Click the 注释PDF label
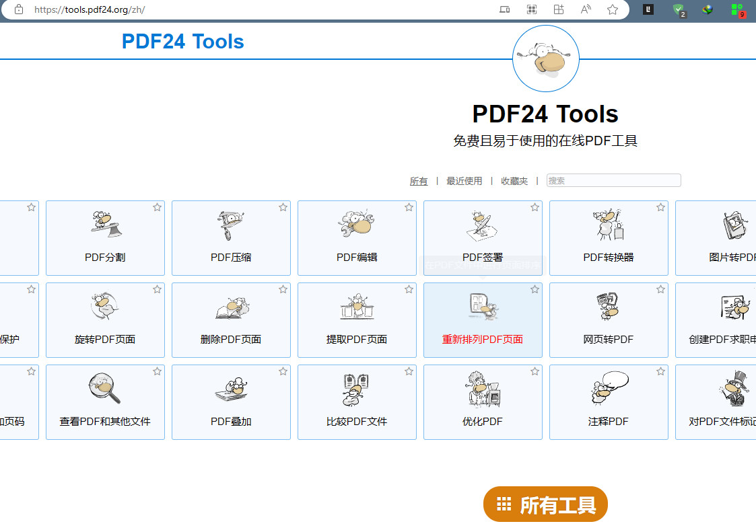This screenshot has height=532, width=756. (608, 421)
